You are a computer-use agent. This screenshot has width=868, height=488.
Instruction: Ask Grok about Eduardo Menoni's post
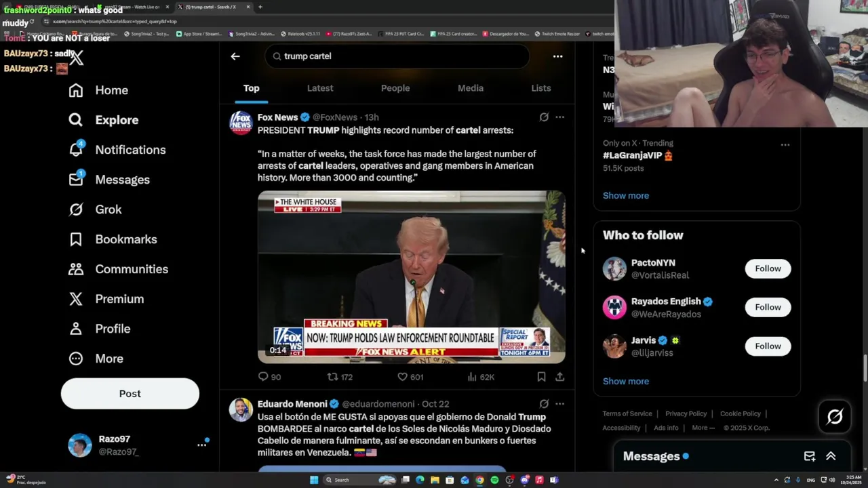coord(544,404)
